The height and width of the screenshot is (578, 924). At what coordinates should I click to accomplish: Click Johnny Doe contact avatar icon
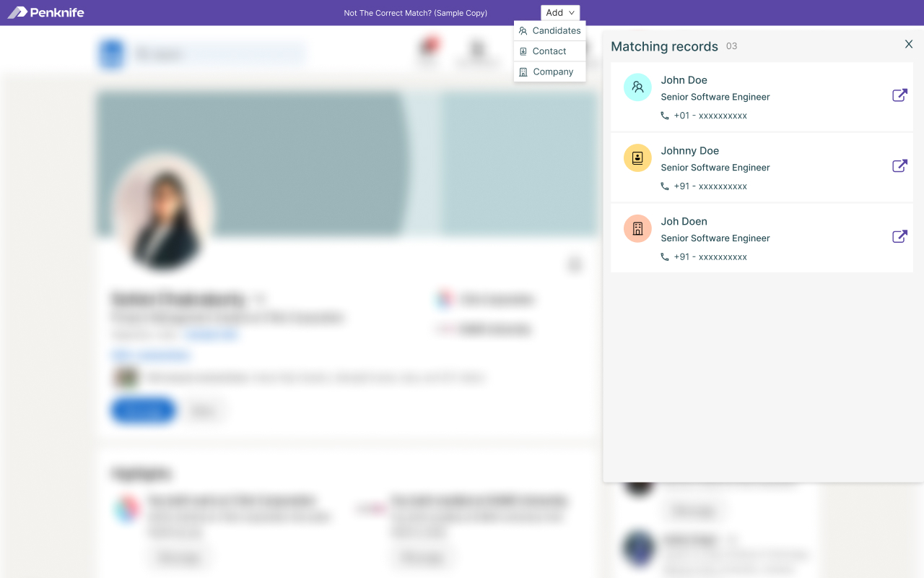(x=637, y=158)
